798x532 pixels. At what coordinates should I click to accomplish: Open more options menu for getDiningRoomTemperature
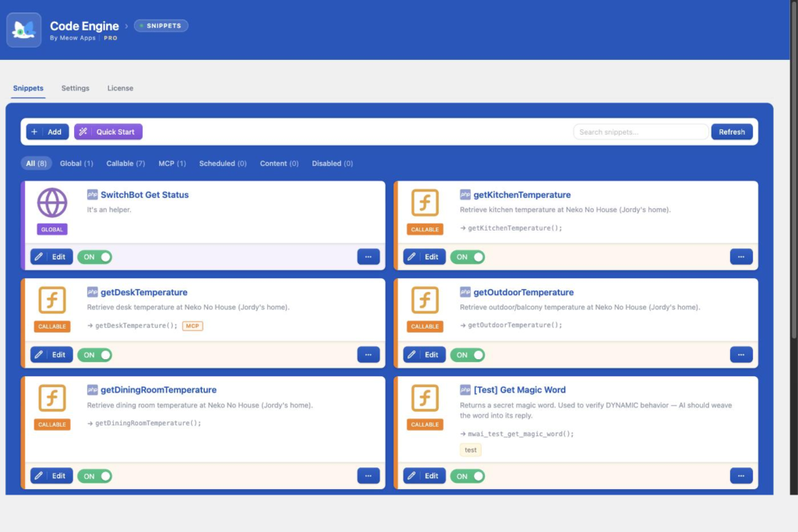click(x=369, y=476)
